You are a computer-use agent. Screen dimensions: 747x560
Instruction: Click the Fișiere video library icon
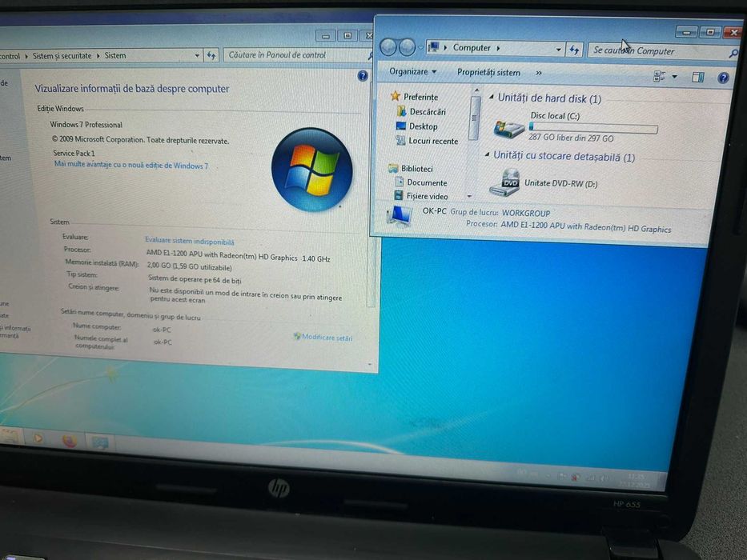(x=398, y=194)
